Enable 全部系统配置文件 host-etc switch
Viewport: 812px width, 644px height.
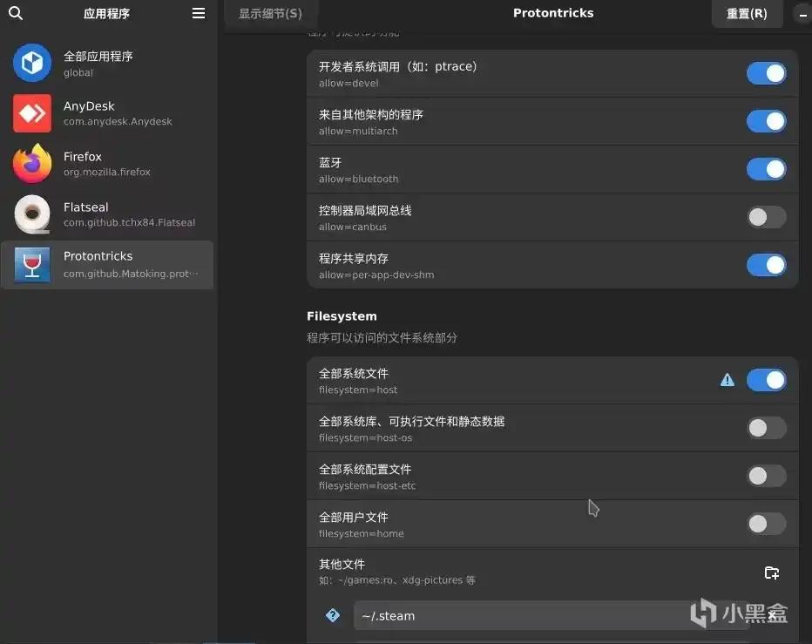pos(767,476)
